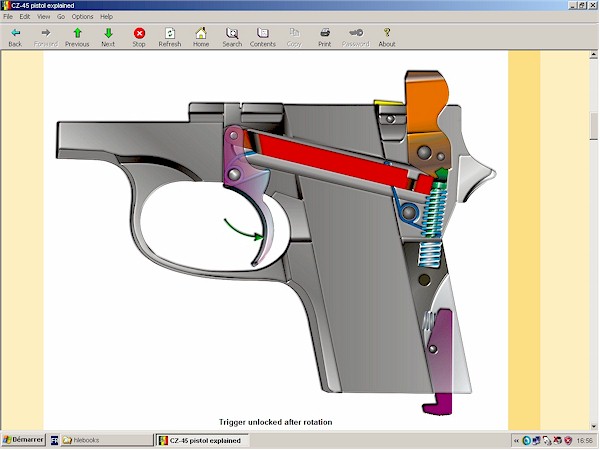Refresh the page from the toolbar
The height and width of the screenshot is (450, 600).
(170, 37)
